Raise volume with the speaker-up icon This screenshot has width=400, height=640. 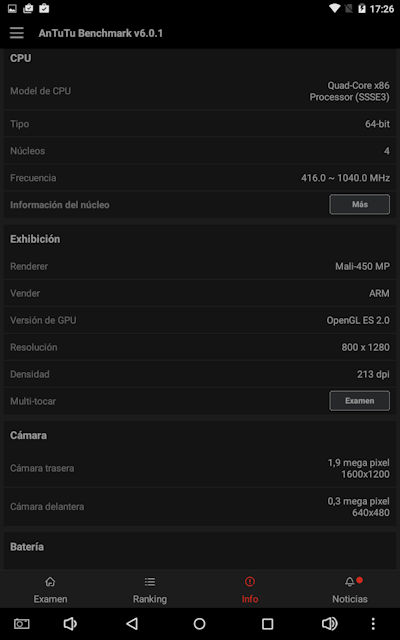(x=329, y=624)
